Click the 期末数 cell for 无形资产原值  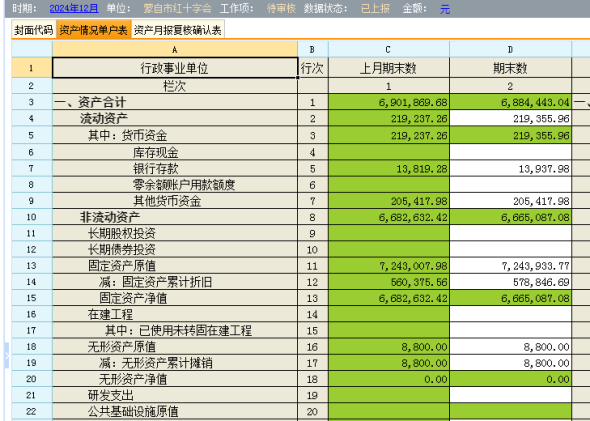(510, 347)
